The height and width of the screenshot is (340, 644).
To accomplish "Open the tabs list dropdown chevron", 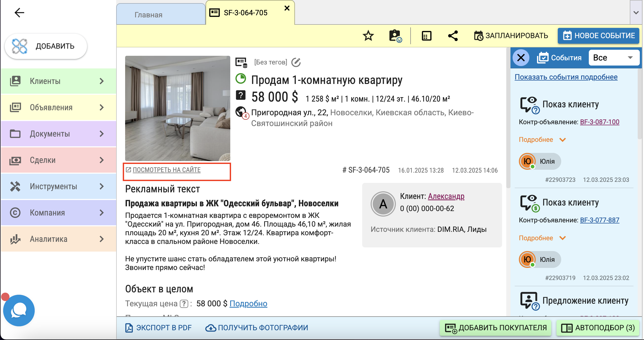I will [x=636, y=12].
